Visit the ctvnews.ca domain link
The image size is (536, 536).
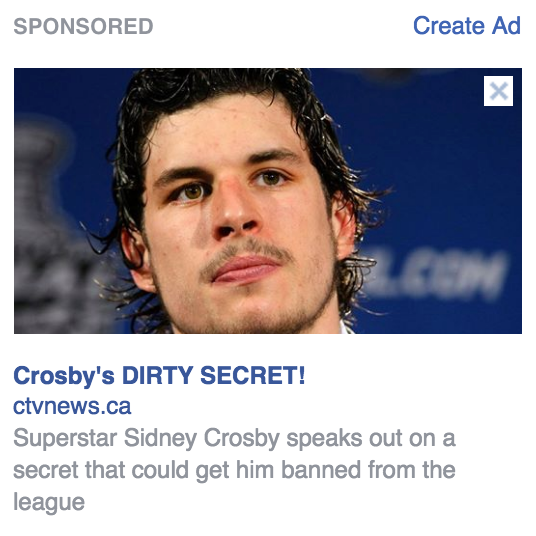[72, 406]
